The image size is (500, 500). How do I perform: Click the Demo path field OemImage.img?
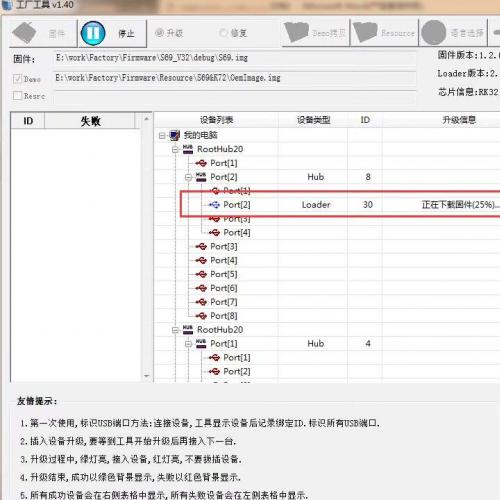tap(235, 78)
